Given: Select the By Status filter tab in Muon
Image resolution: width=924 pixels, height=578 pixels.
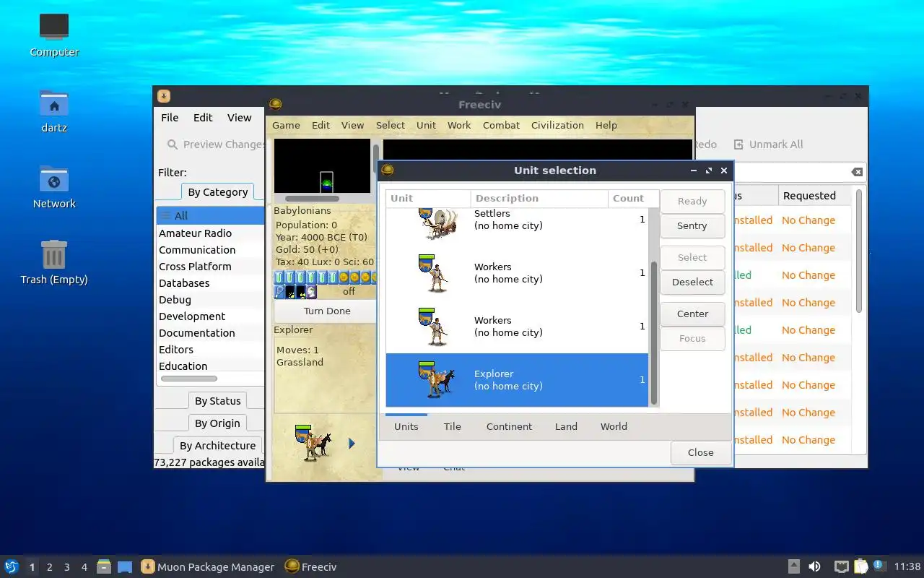Looking at the screenshot, I should [x=217, y=401].
